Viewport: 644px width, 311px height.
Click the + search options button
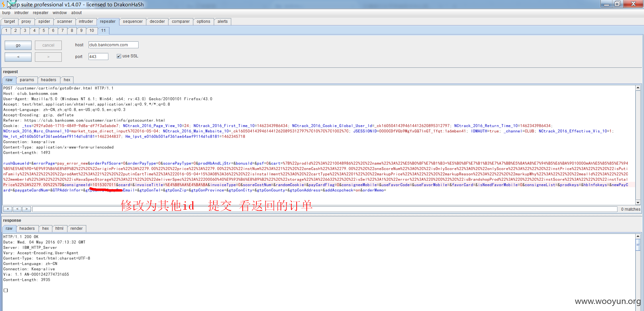click(x=8, y=209)
